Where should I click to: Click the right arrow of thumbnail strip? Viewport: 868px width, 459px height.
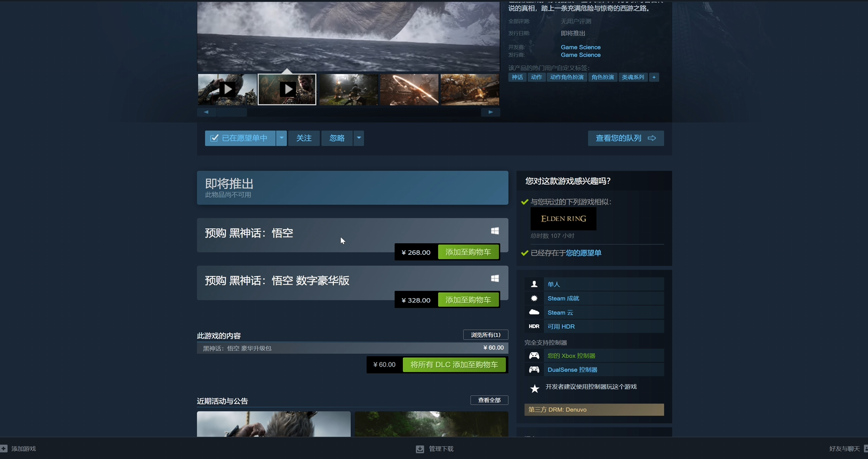pyautogui.click(x=490, y=112)
